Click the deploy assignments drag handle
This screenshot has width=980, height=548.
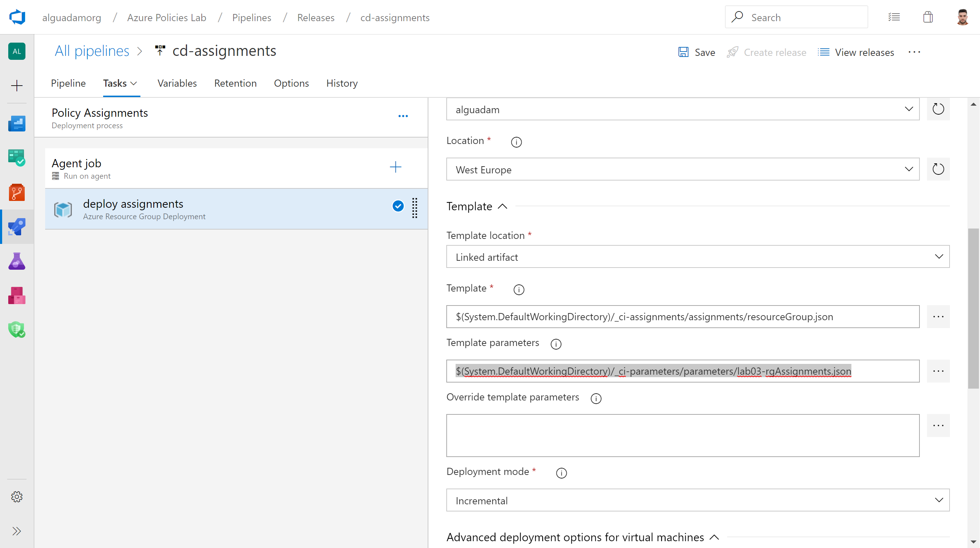coord(415,208)
